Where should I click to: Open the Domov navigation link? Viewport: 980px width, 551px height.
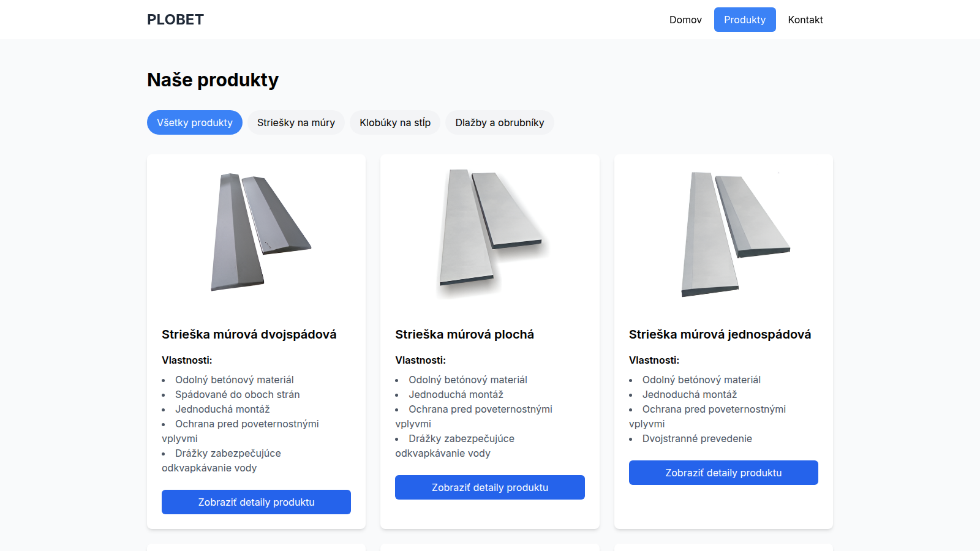(685, 20)
